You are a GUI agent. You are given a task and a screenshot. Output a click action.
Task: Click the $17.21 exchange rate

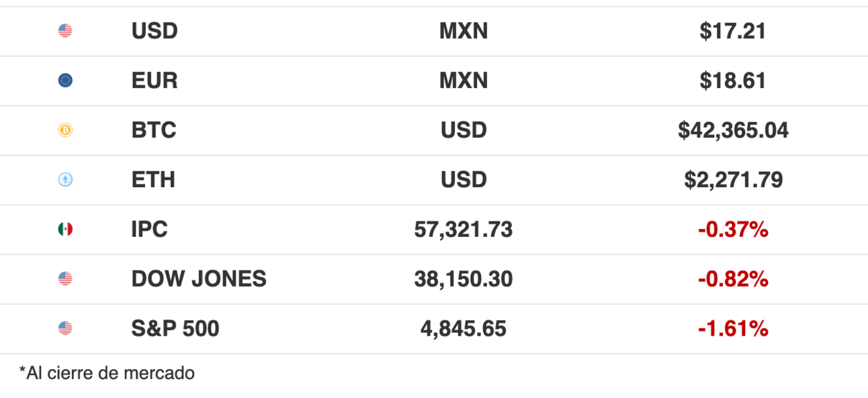732,31
